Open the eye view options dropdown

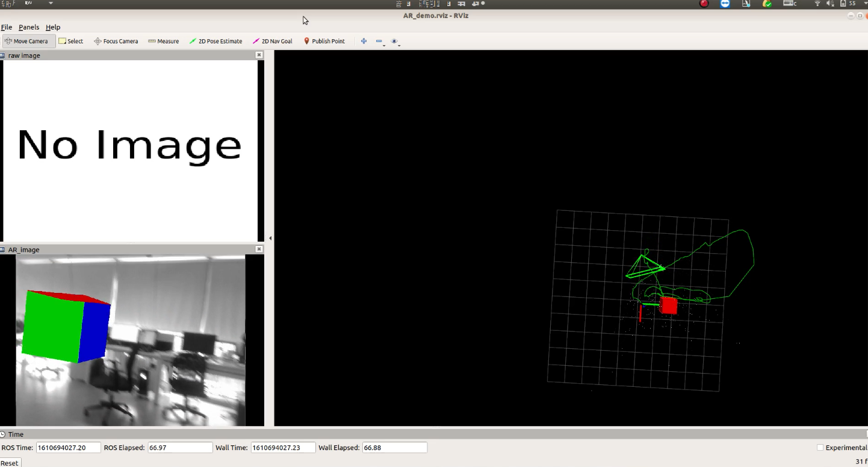[x=395, y=42]
